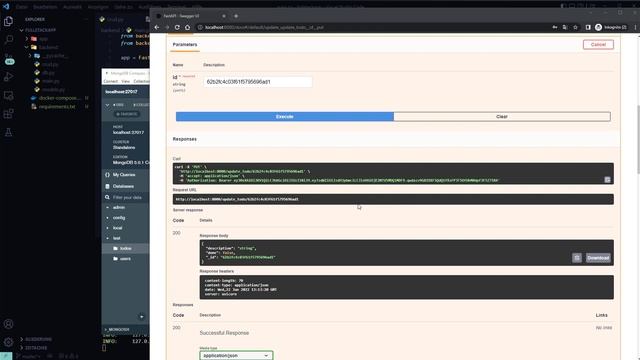This screenshot has height=360, width=640.
Task: Expand the admin database in Compass
Action: coord(107,207)
